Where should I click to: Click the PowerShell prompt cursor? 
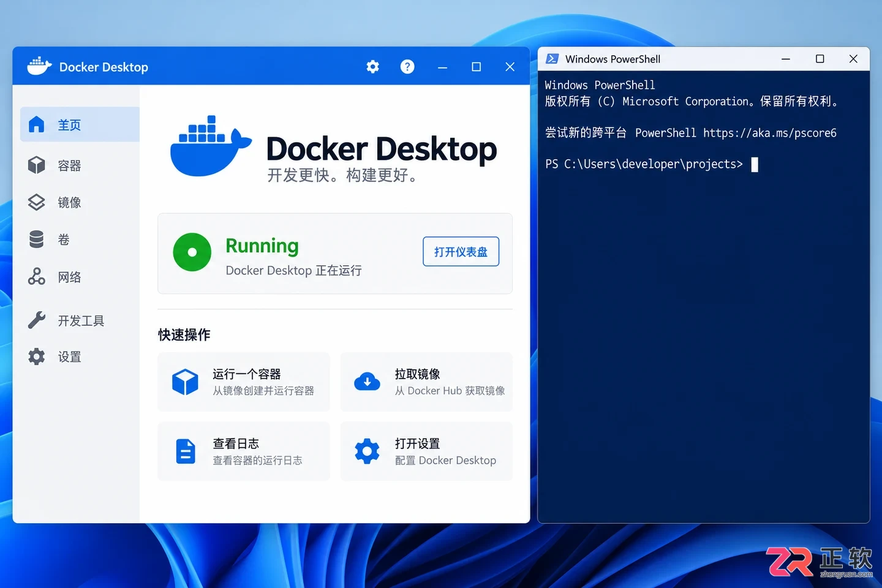pyautogui.click(x=755, y=164)
